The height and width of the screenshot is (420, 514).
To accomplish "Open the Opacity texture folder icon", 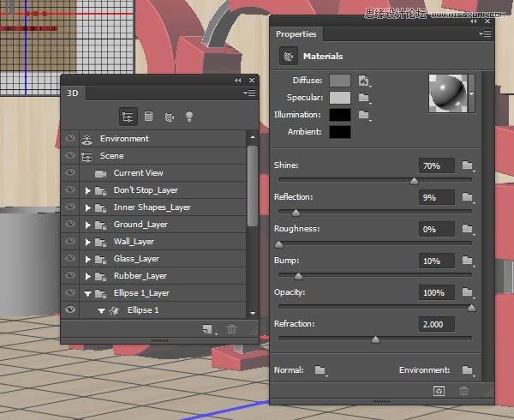I will pyautogui.click(x=468, y=292).
